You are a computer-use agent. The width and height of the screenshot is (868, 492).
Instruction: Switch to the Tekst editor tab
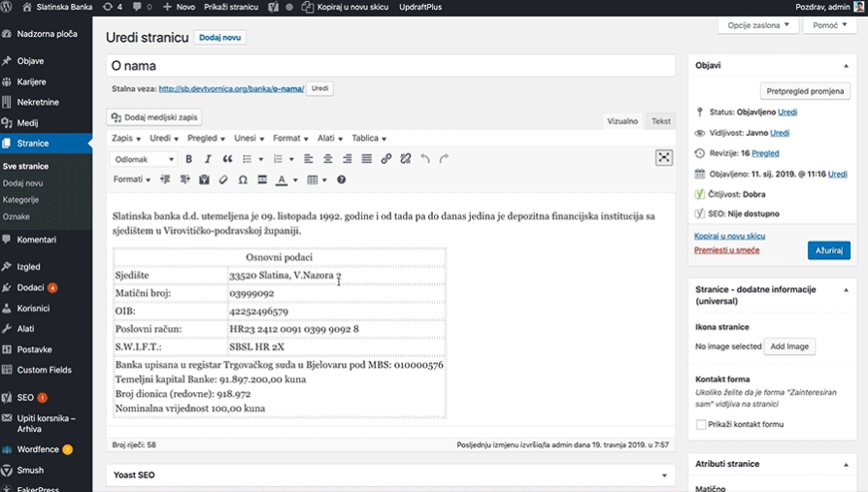coord(660,121)
